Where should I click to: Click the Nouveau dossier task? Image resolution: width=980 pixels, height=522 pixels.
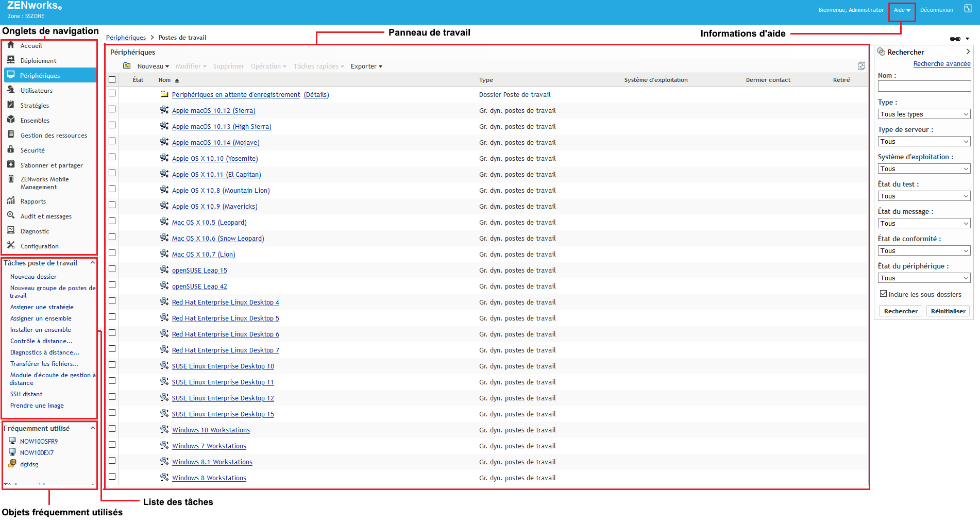[33, 277]
